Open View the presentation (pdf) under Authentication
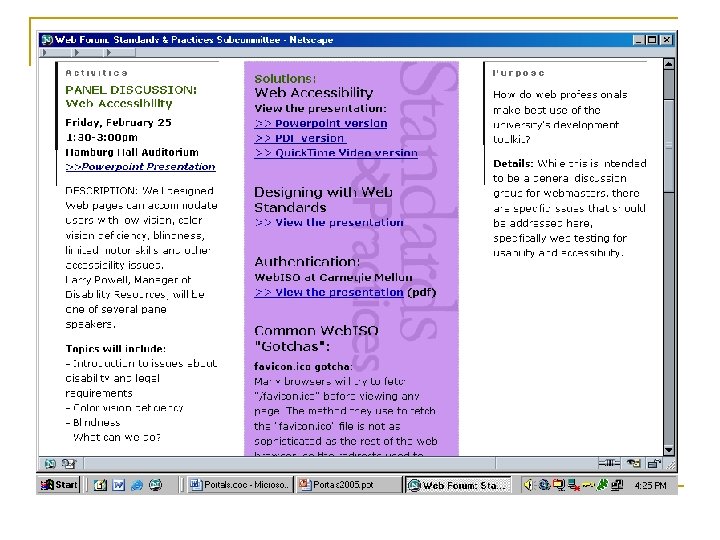Viewport: 720px width, 540px height. coord(329,292)
